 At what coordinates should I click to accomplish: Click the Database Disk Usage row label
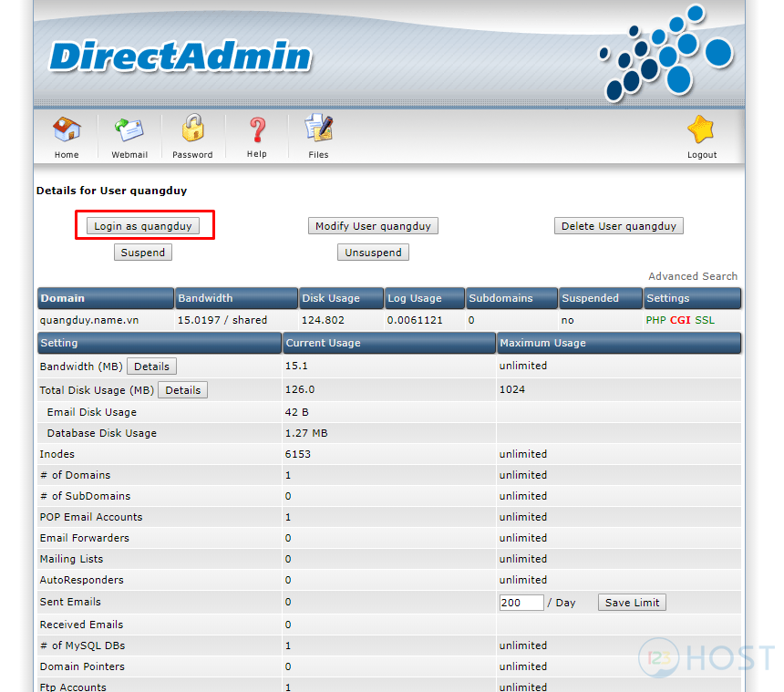click(x=101, y=433)
